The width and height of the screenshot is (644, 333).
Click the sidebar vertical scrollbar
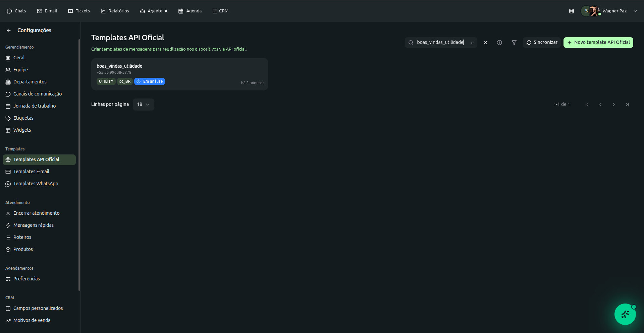click(x=79, y=164)
